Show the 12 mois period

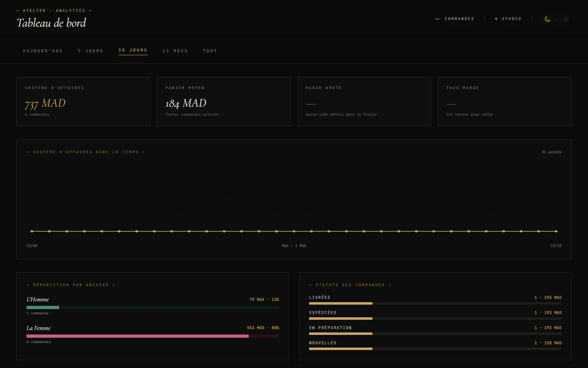click(175, 51)
